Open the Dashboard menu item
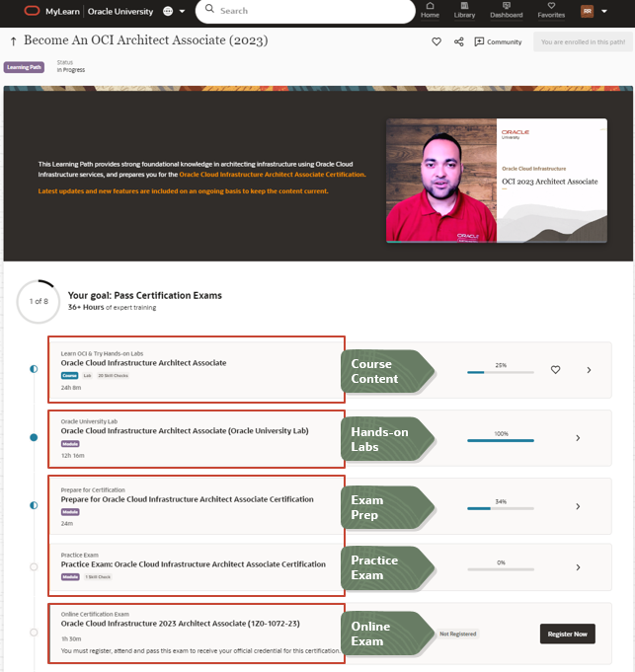 507,10
